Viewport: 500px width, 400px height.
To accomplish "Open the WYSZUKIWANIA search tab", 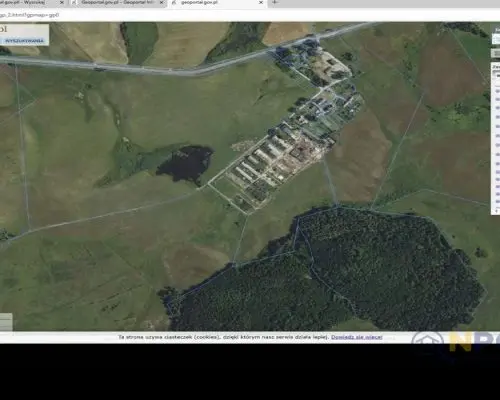I will coord(25,41).
